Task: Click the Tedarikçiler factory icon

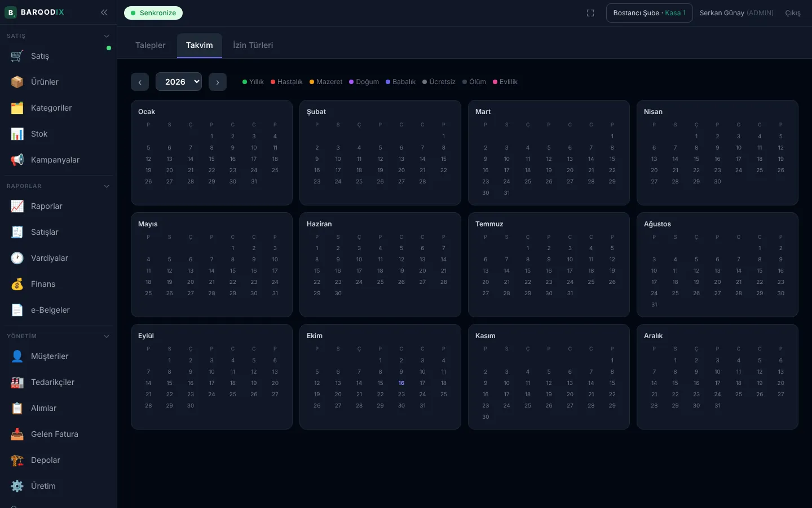Action: [x=17, y=382]
